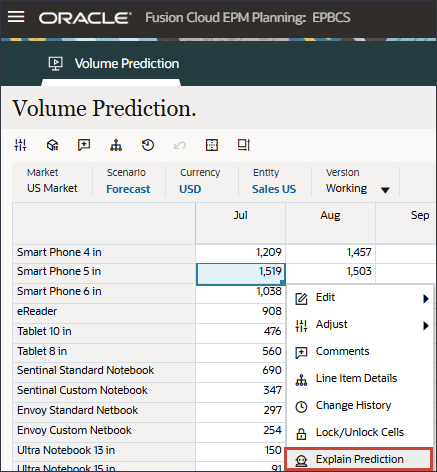
Task: Open the hamburger navigation menu
Action: click(16, 16)
